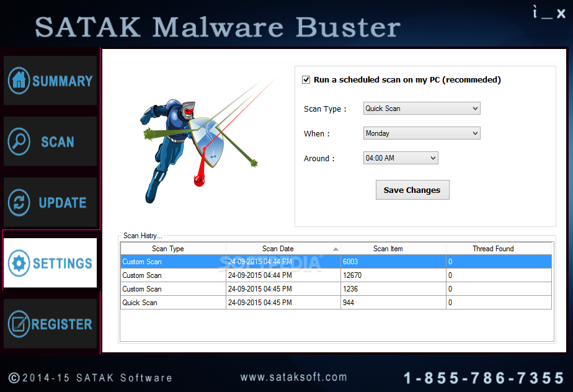Image resolution: width=573 pixels, height=392 pixels.
Task: Click the Update refresh icon
Action: tap(19, 202)
